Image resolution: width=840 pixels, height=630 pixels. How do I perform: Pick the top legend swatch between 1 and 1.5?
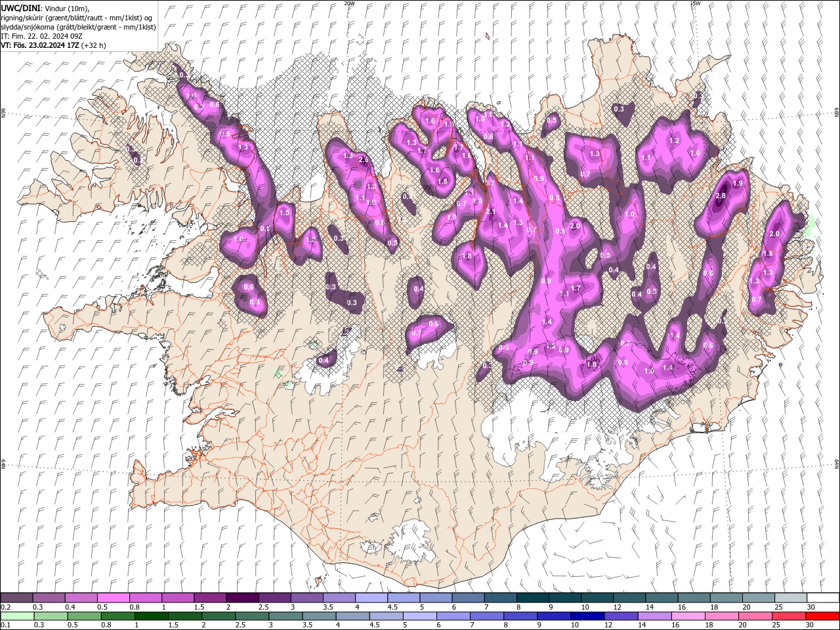(x=177, y=597)
